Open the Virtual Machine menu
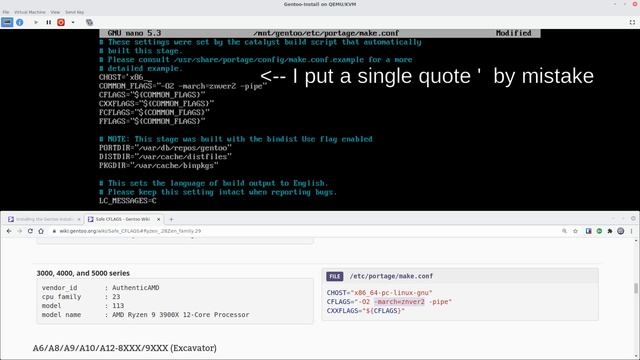The height and width of the screenshot is (360, 640). point(30,12)
